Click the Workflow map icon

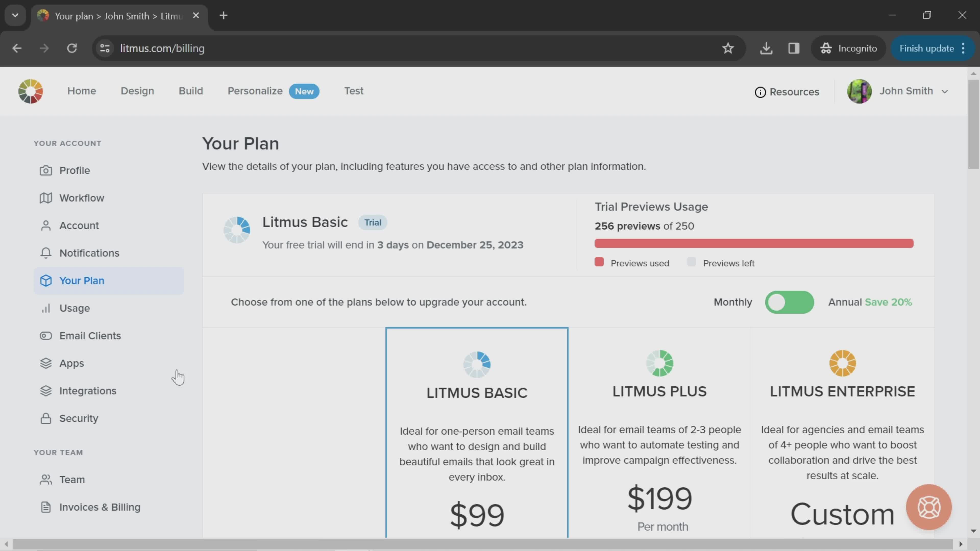click(x=46, y=198)
